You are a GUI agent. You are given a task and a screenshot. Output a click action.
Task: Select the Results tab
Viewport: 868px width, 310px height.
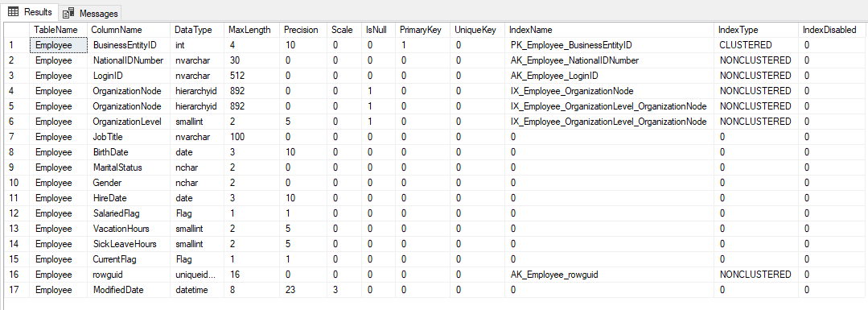pyautogui.click(x=30, y=11)
